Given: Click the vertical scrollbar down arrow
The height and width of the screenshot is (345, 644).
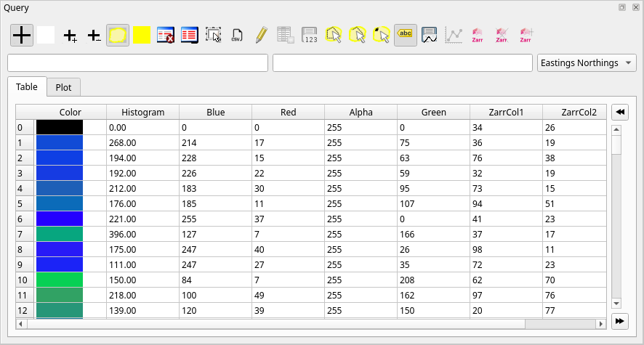Looking at the screenshot, I should tap(616, 304).
